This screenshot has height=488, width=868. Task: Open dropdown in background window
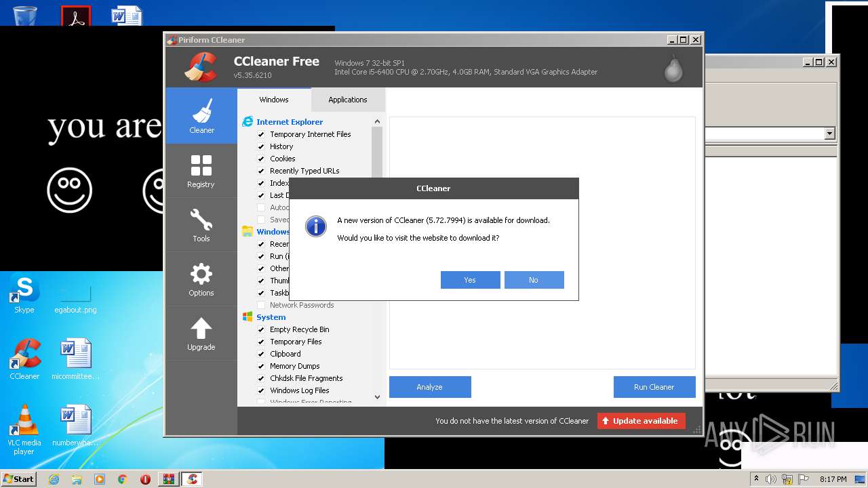[x=829, y=134]
